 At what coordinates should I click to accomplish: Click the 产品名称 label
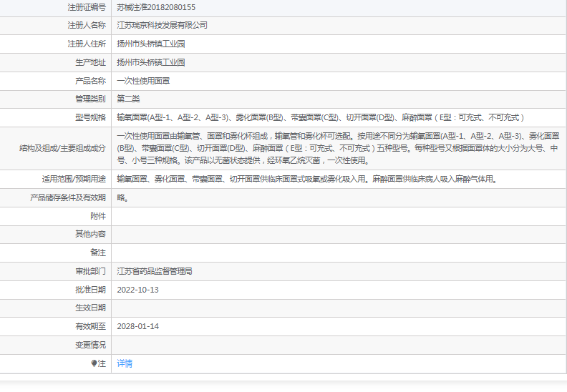pyautogui.click(x=90, y=81)
